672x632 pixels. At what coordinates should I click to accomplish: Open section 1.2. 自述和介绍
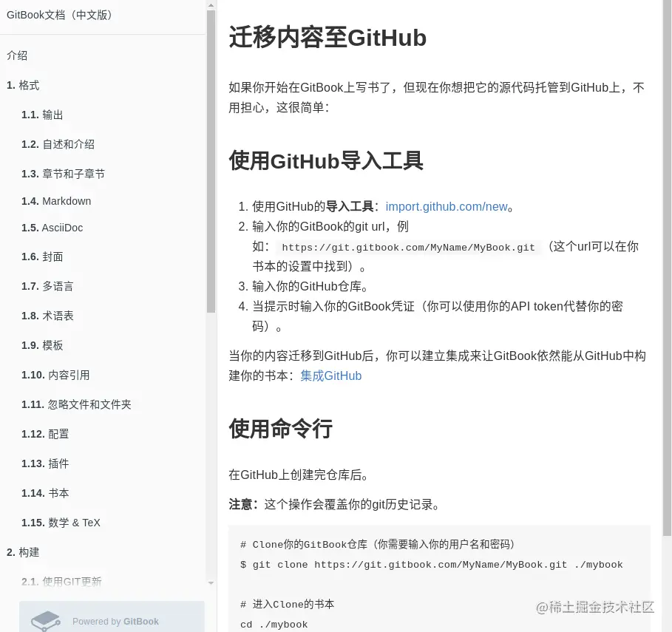58,144
